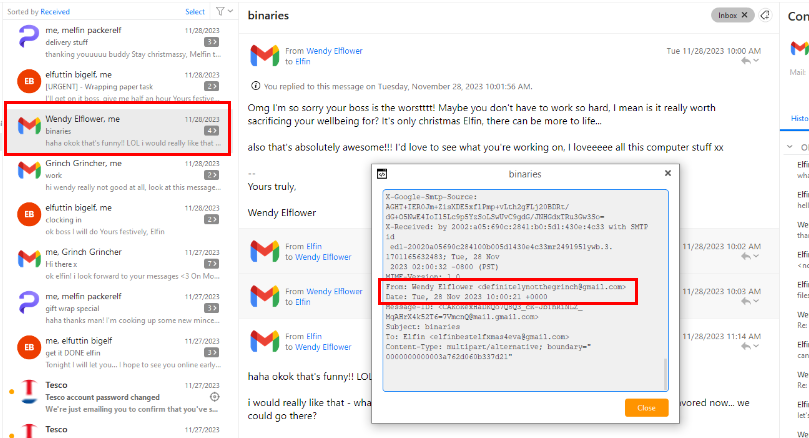Expand Hi there x thread badge showing 7
809x438 pixels.
click(x=211, y=264)
